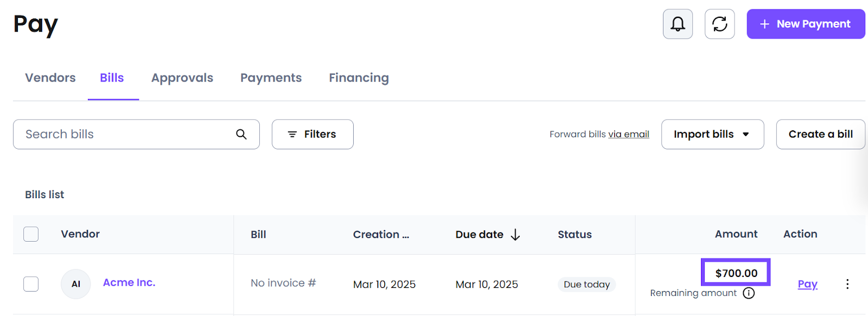
Task: Click the refresh sync icon
Action: click(x=719, y=24)
